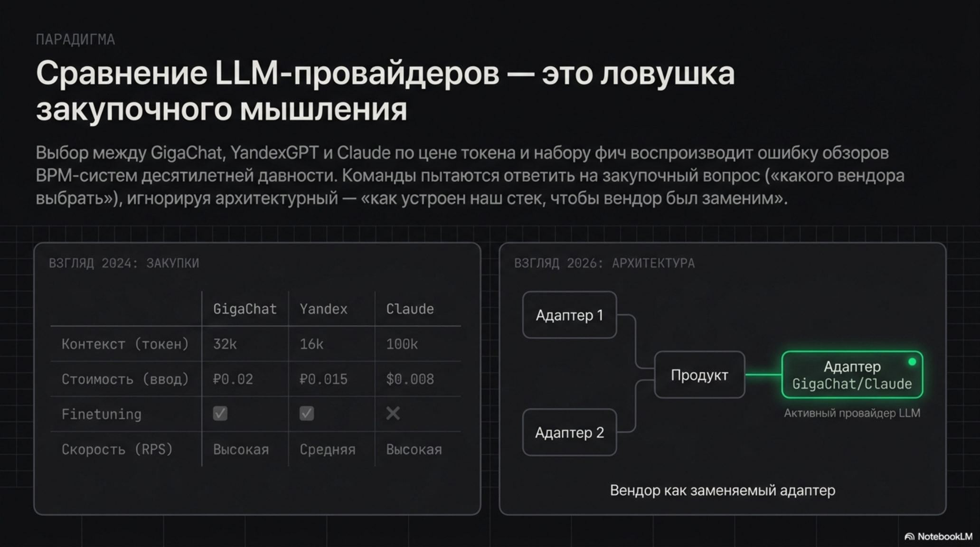Click the ПАРАДИГМА label
Image resolution: width=980 pixels, height=547 pixels.
pyautogui.click(x=75, y=39)
